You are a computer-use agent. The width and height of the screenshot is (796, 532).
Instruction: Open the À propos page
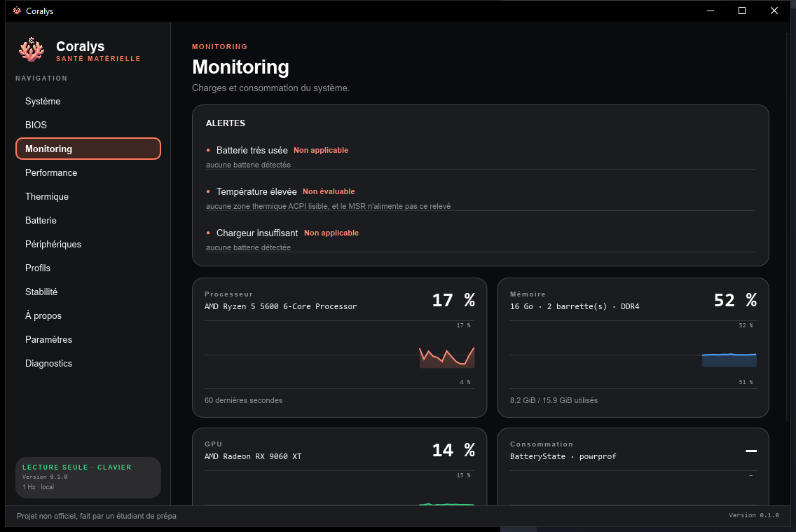click(88, 315)
